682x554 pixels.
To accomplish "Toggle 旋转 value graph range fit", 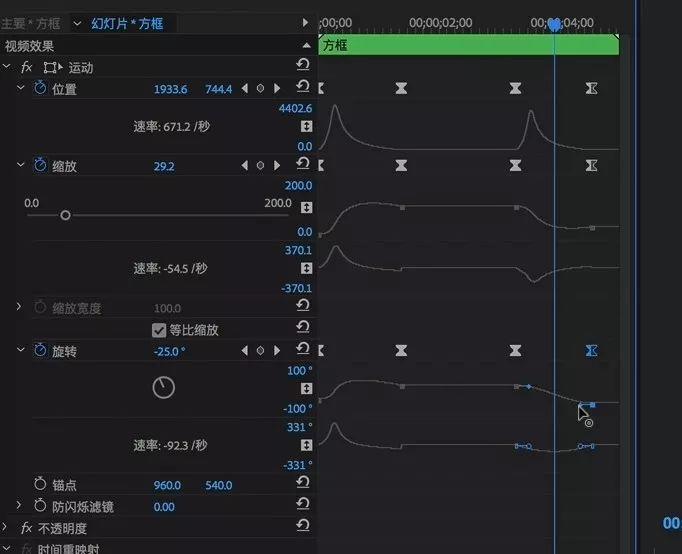I will (x=306, y=389).
